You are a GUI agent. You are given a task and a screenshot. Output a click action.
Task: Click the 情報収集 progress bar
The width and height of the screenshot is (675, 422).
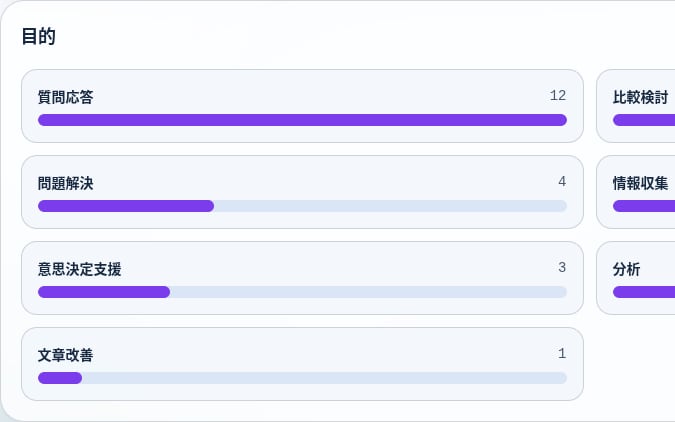tap(644, 206)
